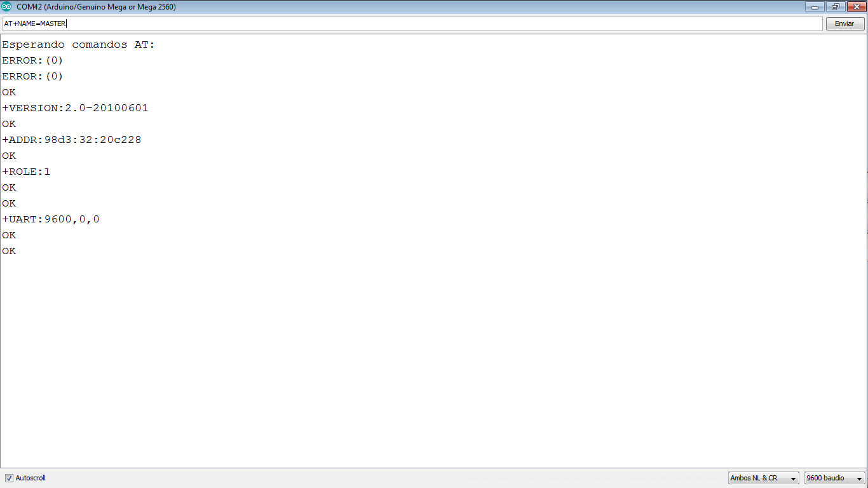The height and width of the screenshot is (488, 868).
Task: Click the first ERROR:(0) output line
Action: pyautogui.click(x=32, y=60)
